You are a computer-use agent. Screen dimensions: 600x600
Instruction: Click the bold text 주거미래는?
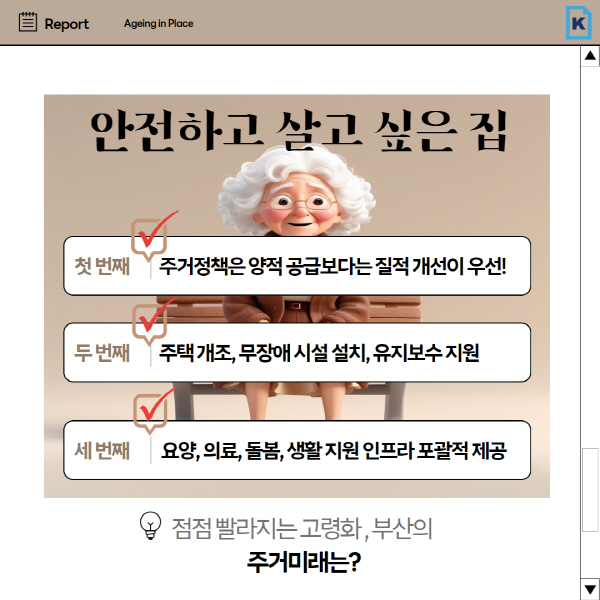304,562
